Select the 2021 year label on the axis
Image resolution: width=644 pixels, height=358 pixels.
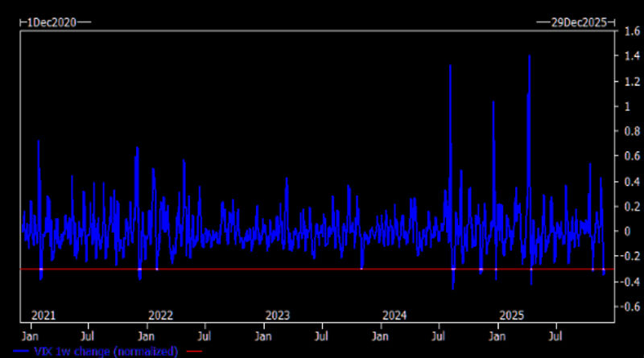tap(42, 315)
